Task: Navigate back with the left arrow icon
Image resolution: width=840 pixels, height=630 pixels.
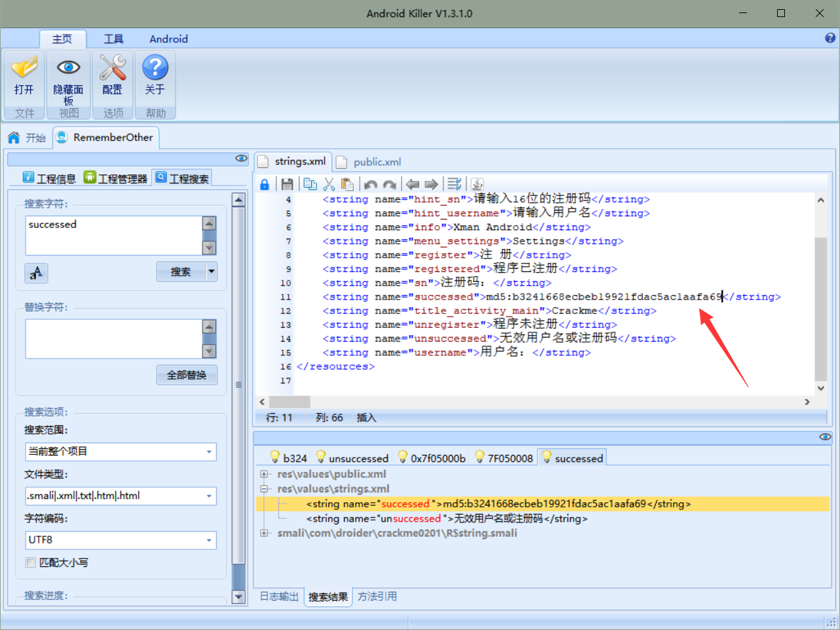Action: coord(412,184)
